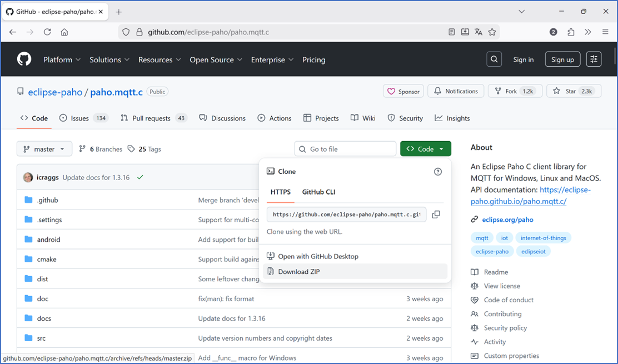Viewport: 618px width, 364px height.
Task: Click the more tools double-chevron icon
Action: click(x=588, y=32)
